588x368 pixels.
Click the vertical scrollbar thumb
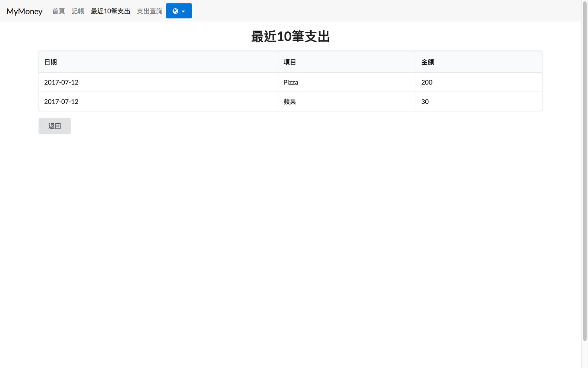585,170
